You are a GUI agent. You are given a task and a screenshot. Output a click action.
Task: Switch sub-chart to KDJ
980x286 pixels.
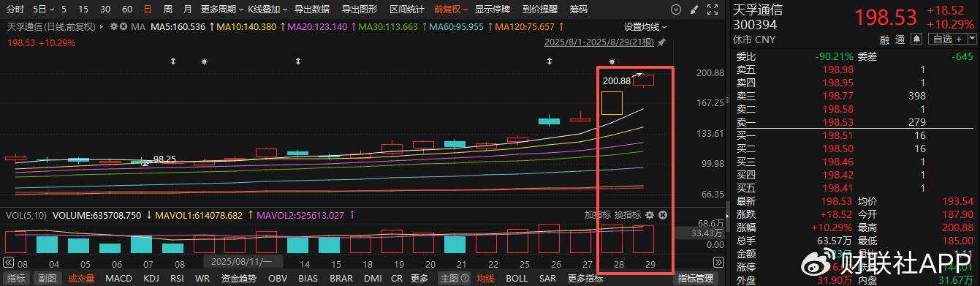[151, 279]
